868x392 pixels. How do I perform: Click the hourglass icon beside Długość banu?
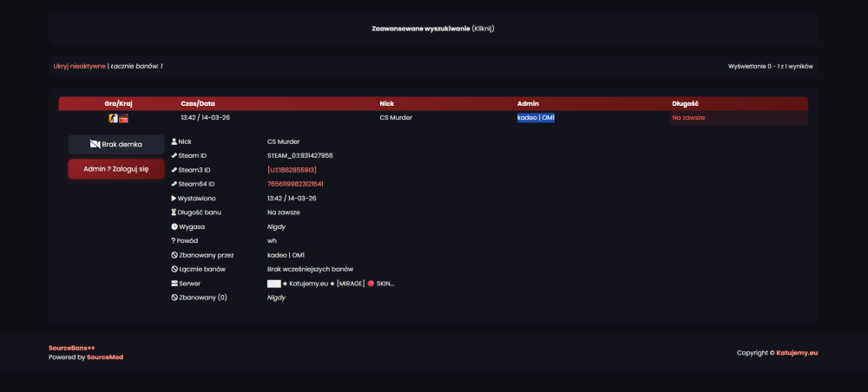(x=174, y=212)
